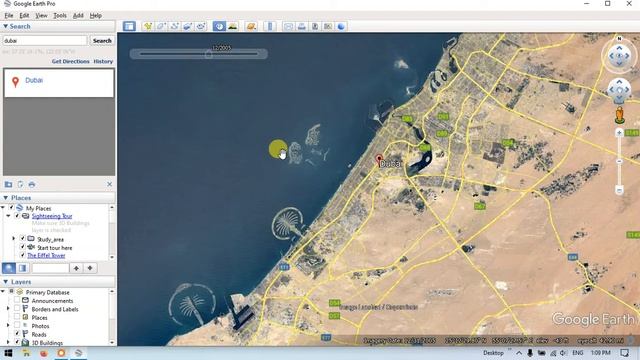Enable the Places layer checkbox
The image size is (640, 360).
(x=17, y=317)
